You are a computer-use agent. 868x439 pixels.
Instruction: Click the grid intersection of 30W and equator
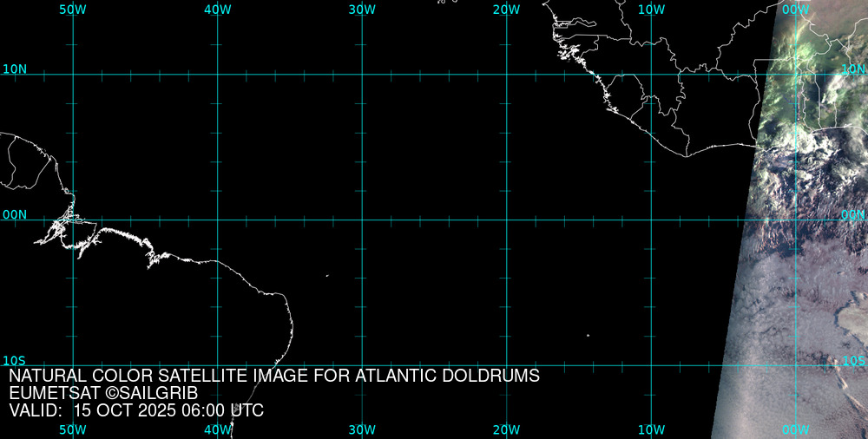click(362, 219)
